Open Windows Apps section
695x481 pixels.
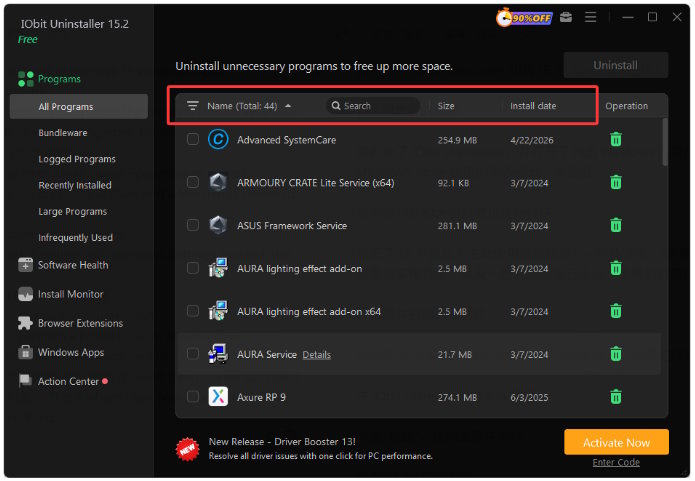coord(61,352)
